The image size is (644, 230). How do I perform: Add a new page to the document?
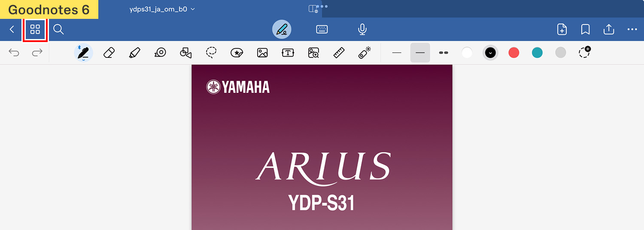tap(562, 30)
